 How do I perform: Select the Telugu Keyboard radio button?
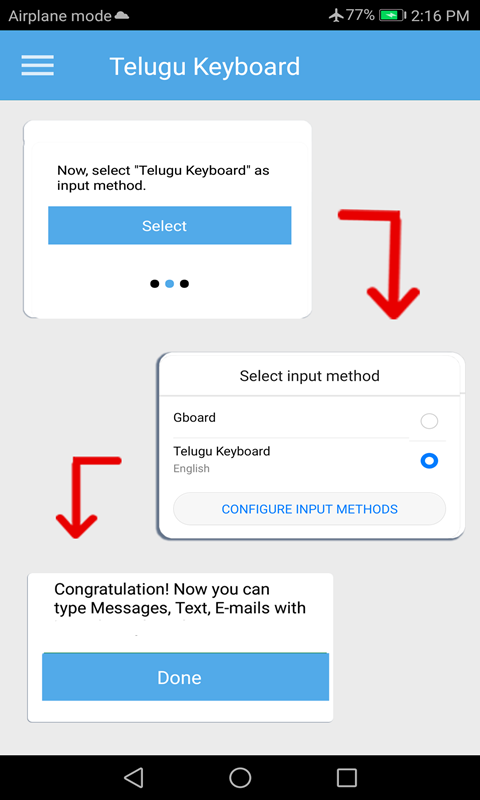429,461
